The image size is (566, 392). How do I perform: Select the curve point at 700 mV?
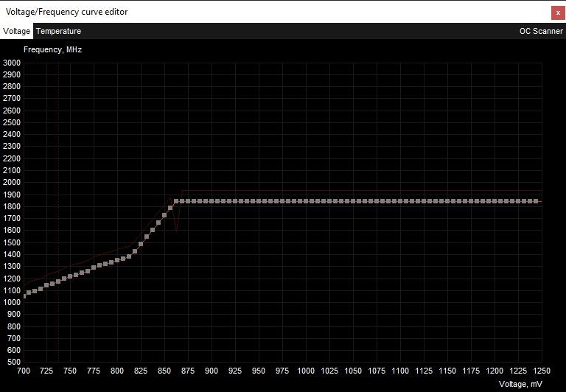(24, 296)
